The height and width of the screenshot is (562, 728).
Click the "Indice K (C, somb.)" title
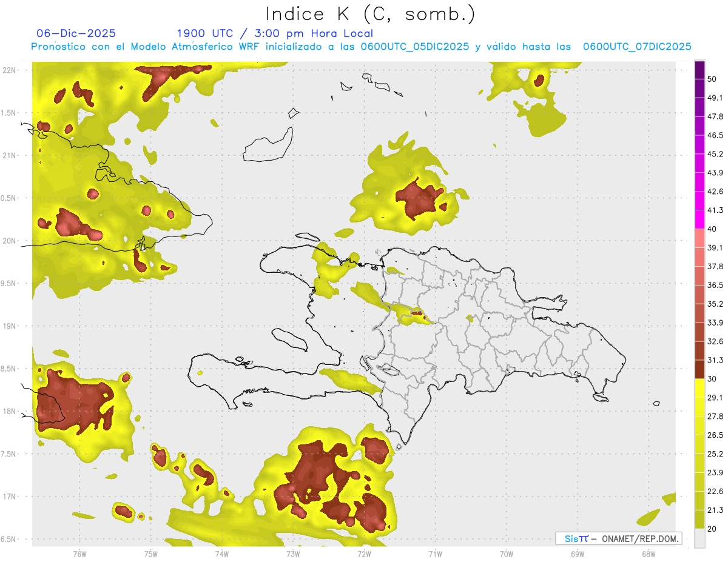371,14
